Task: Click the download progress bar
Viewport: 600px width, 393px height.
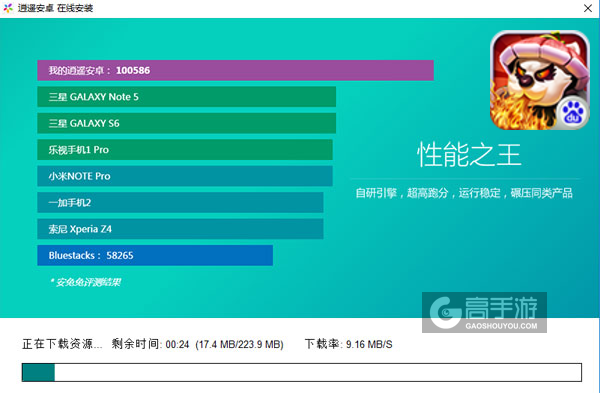Action: tap(302, 372)
